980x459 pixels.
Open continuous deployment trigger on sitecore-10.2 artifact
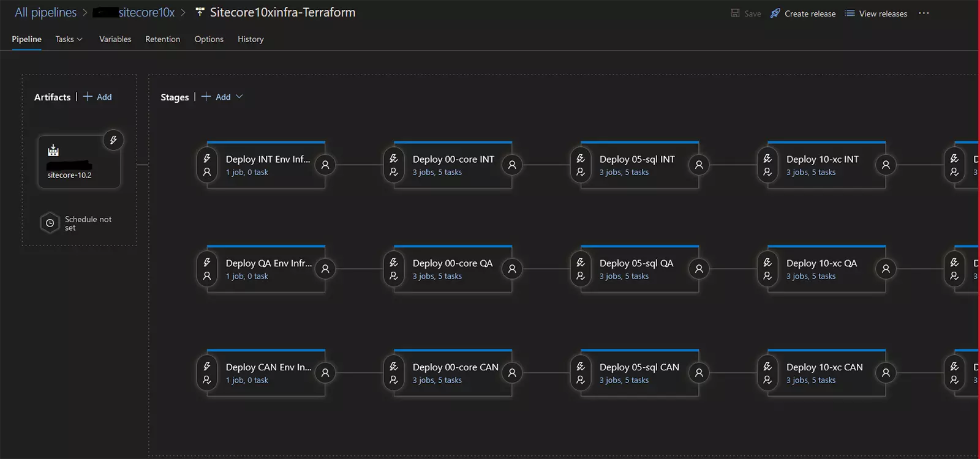point(113,140)
